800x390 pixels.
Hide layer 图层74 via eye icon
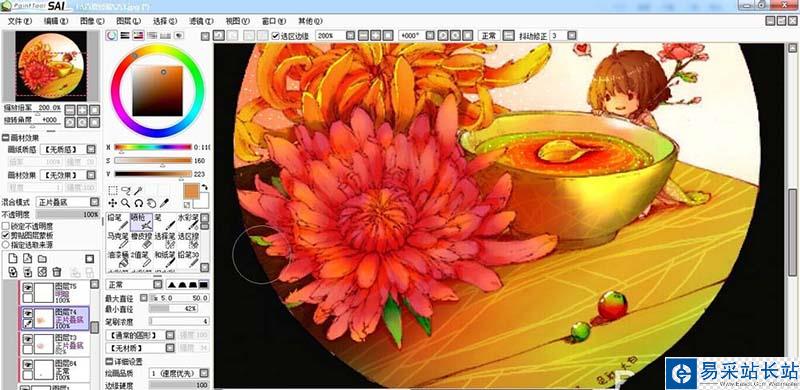coord(28,313)
